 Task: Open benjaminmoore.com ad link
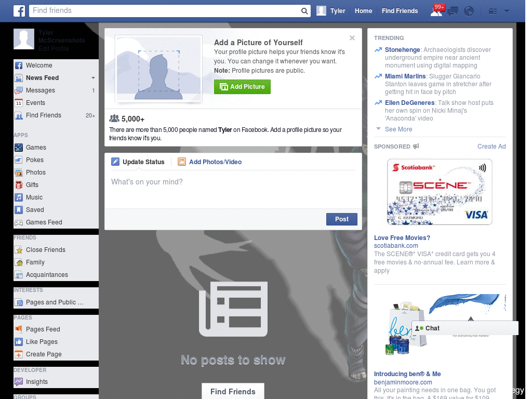click(x=403, y=382)
